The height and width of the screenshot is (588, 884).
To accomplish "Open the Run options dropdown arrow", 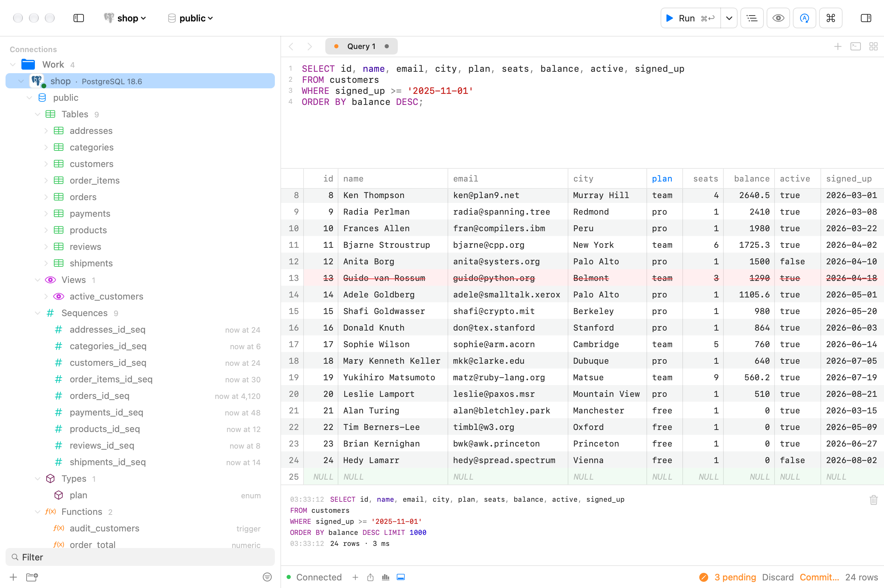I will [729, 18].
